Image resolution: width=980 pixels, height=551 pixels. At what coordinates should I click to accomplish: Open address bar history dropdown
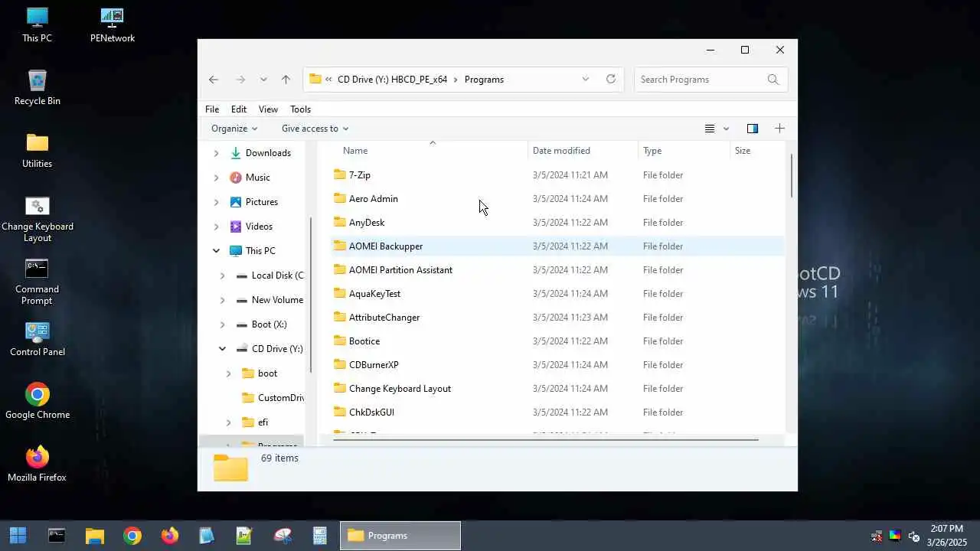586,79
